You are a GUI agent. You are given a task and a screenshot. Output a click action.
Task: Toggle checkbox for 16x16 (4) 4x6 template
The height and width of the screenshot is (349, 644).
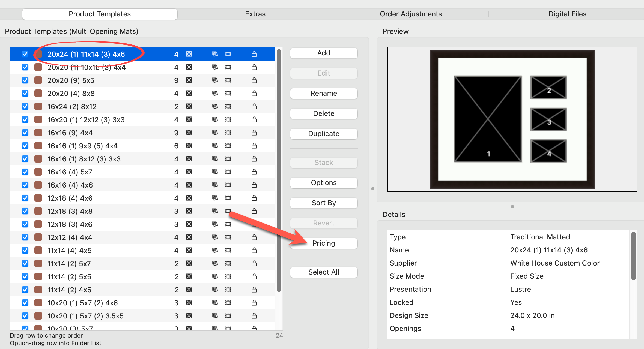point(25,185)
